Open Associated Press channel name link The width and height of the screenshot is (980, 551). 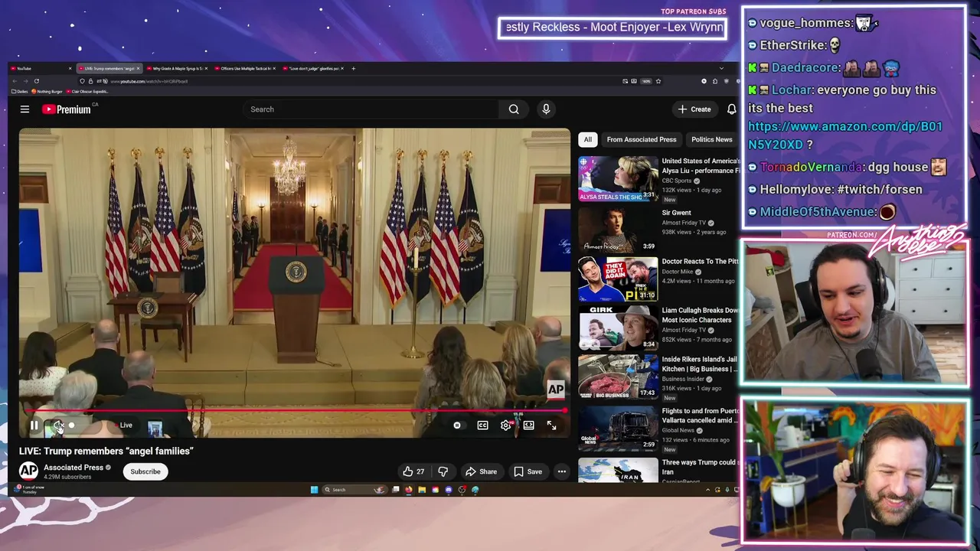pos(73,468)
